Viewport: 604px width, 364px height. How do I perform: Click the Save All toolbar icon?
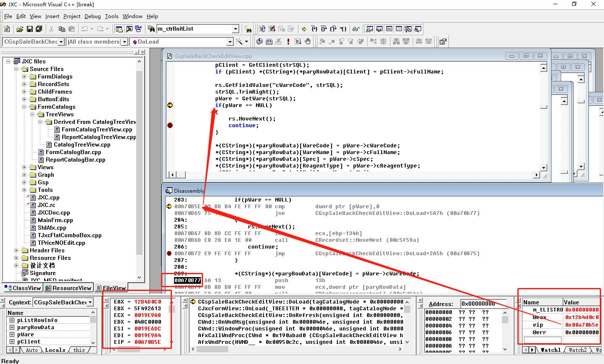point(39,29)
